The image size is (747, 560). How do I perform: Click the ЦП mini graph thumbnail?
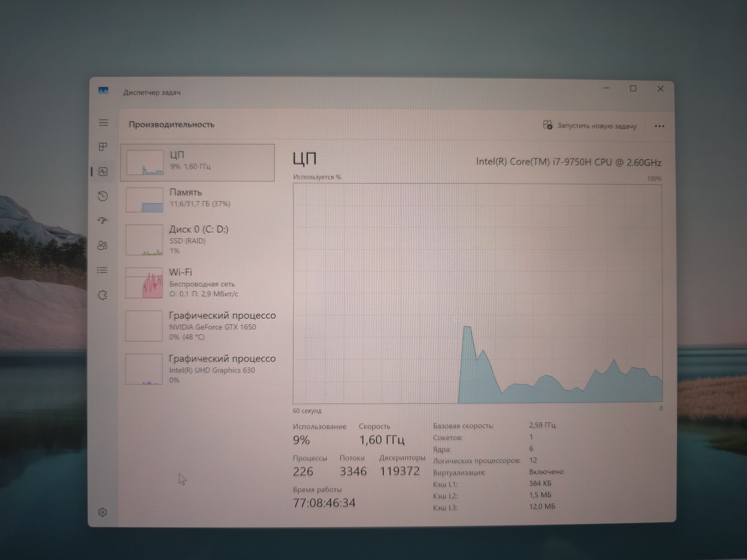pyautogui.click(x=145, y=163)
